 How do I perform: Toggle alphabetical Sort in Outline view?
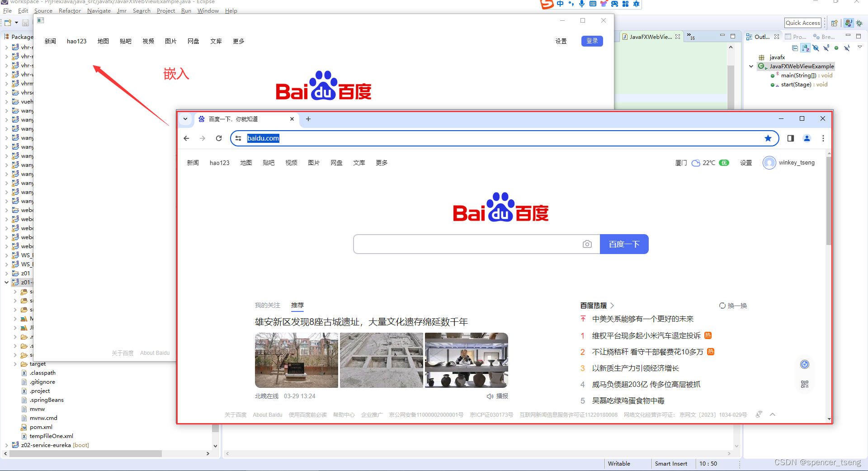click(x=805, y=47)
